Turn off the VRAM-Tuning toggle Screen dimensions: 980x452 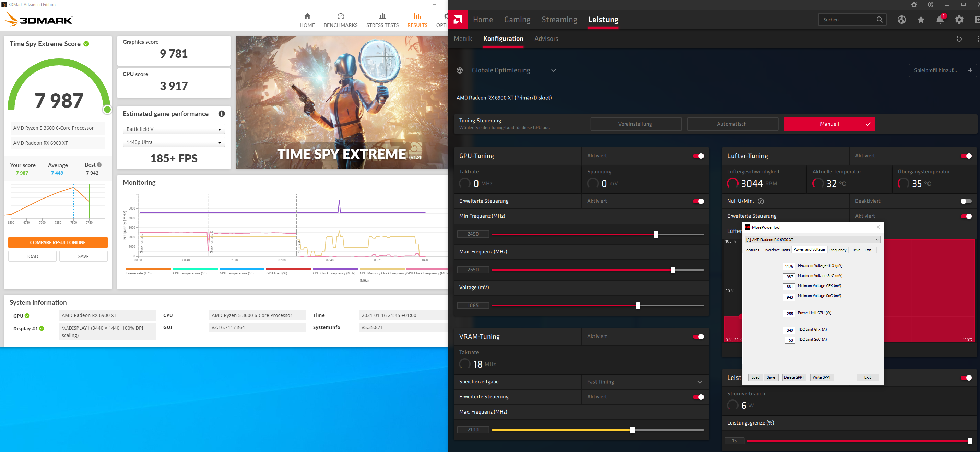coord(698,337)
